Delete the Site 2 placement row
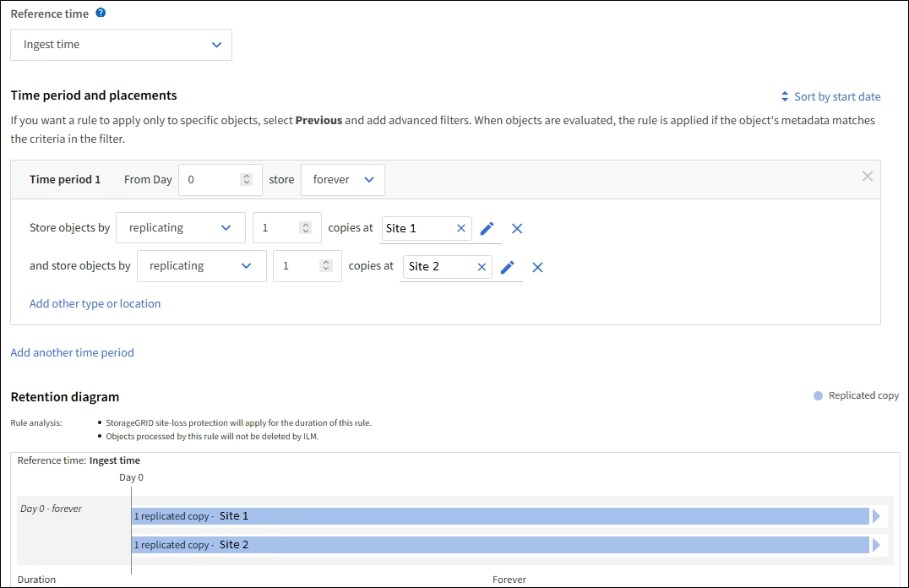Image resolution: width=909 pixels, height=588 pixels. [x=537, y=267]
